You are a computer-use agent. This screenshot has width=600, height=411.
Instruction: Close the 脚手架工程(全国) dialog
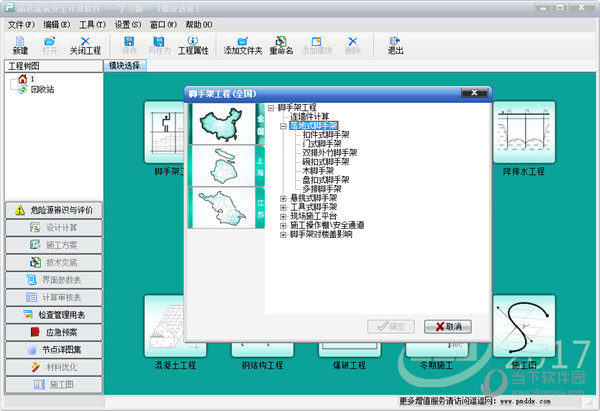tap(474, 93)
